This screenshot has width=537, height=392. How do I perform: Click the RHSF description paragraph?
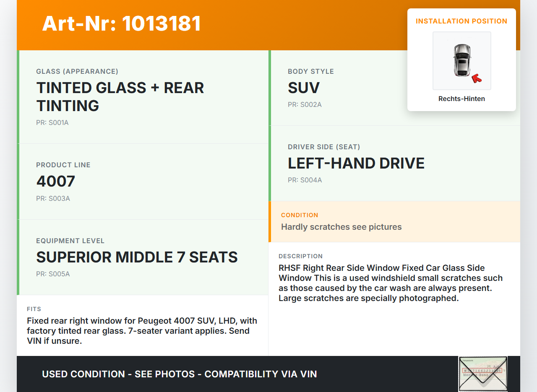tap(390, 283)
